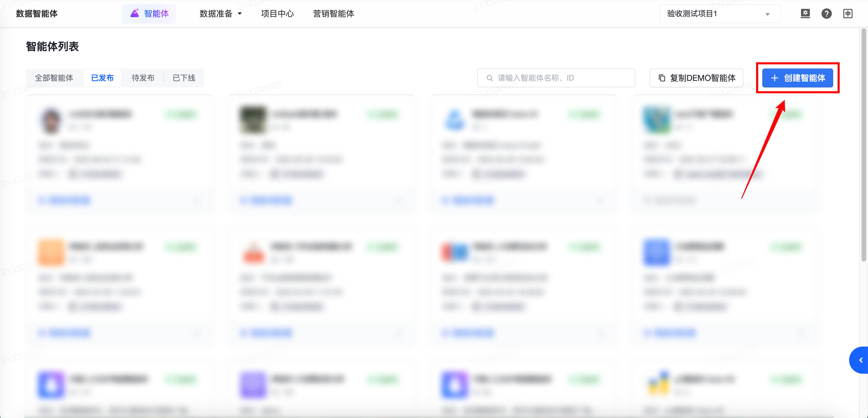868x418 pixels.
Task: Click the plus icon in 创建智能体
Action: point(775,78)
